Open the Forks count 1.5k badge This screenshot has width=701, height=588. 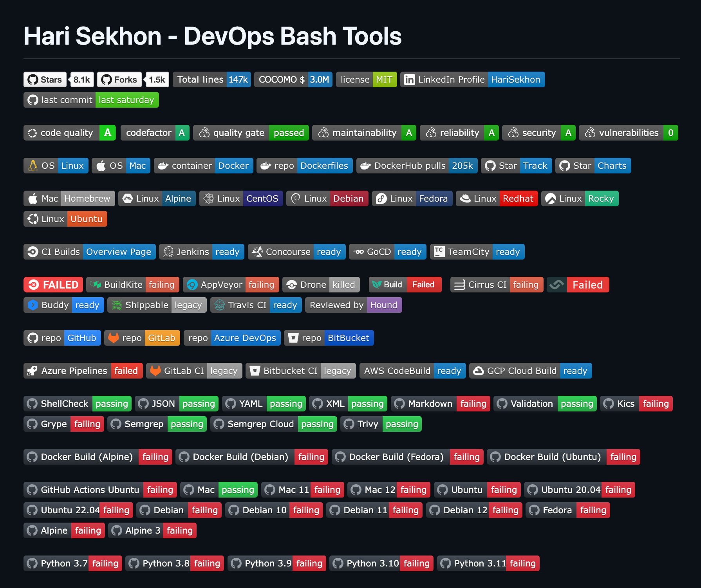click(157, 80)
